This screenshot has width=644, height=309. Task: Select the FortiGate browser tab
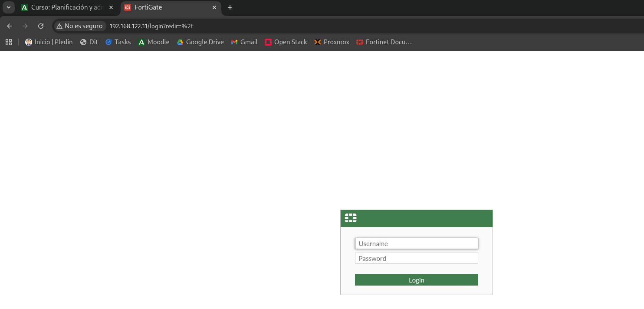coord(171,7)
